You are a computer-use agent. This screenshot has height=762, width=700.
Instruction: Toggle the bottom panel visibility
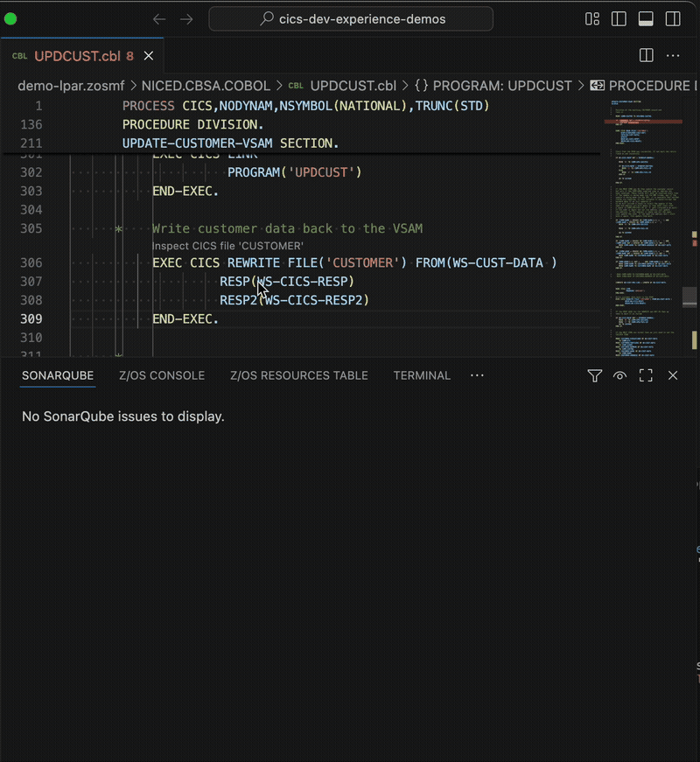646,19
